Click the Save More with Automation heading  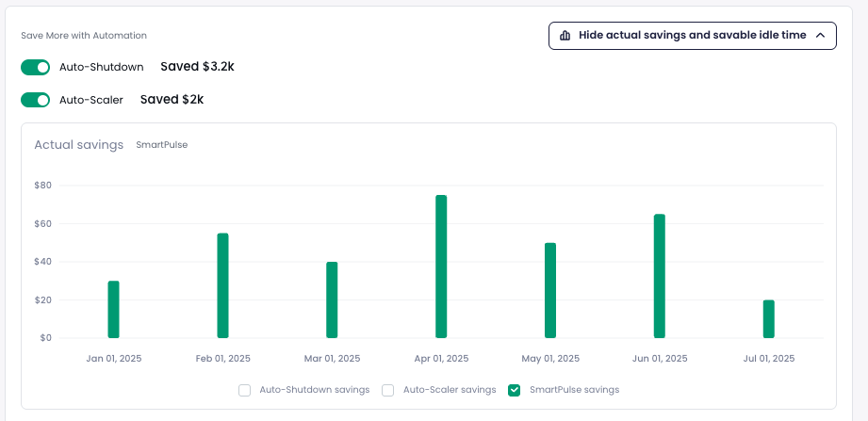84,36
